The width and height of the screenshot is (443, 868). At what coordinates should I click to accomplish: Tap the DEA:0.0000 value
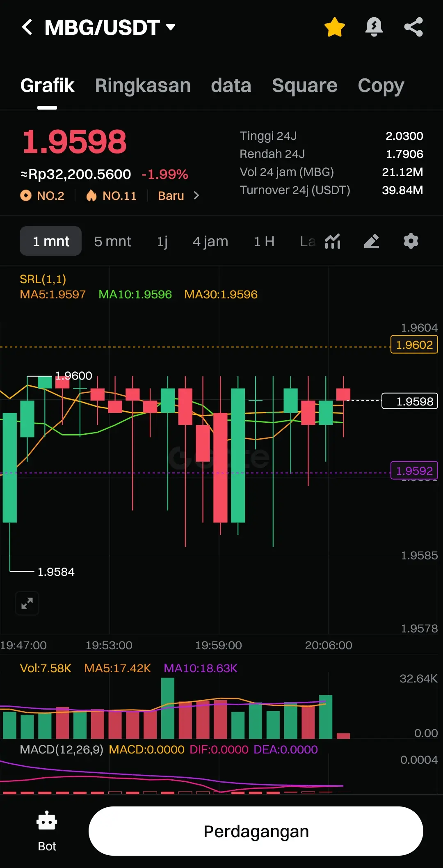(285, 749)
